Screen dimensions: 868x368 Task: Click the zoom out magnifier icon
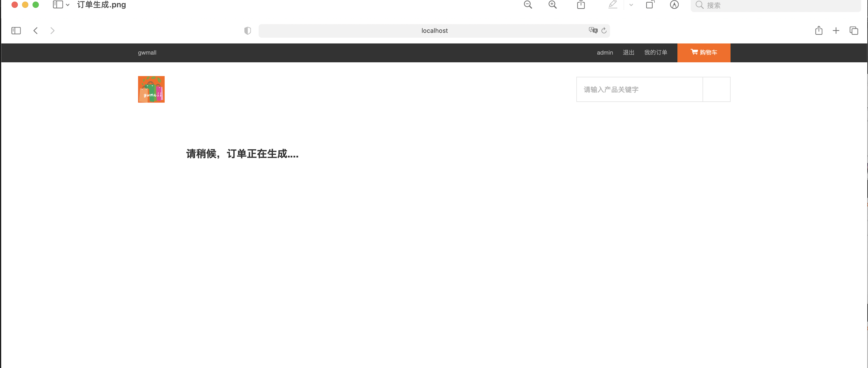[528, 5]
